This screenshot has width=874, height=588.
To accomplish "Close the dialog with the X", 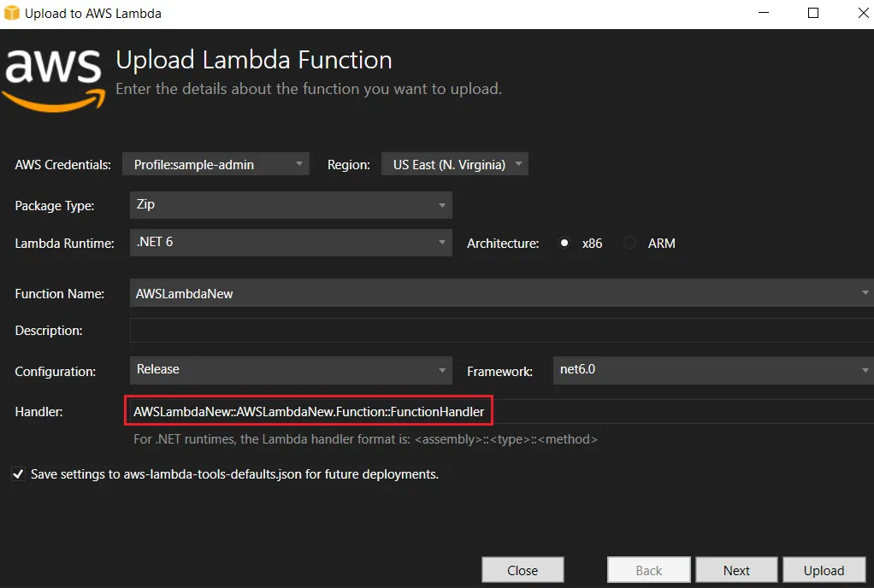I will tap(863, 13).
